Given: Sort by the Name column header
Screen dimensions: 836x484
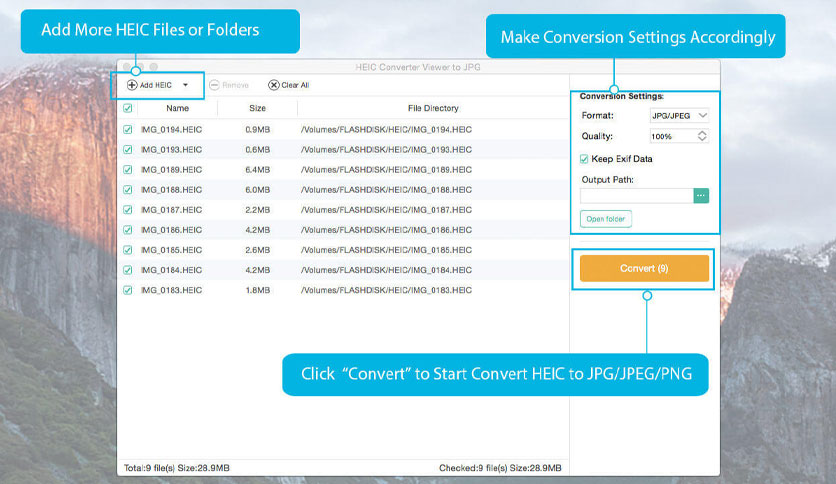Looking at the screenshot, I should point(178,108).
